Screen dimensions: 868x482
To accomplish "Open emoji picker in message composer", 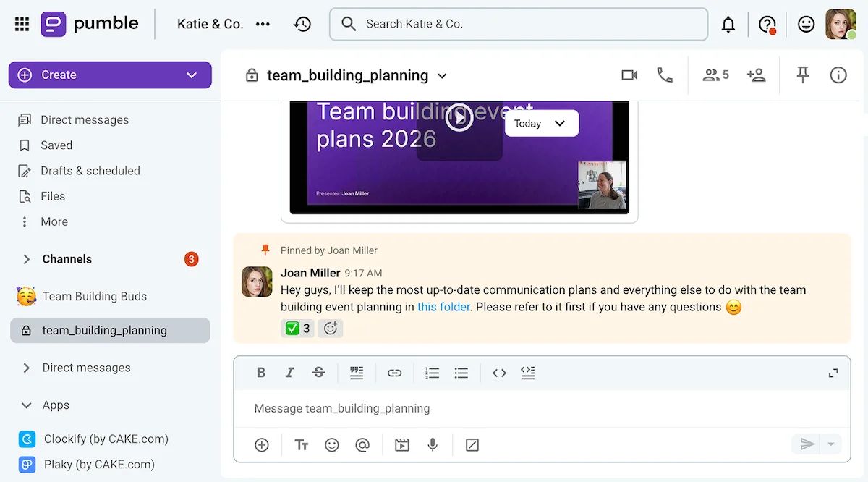I will pyautogui.click(x=332, y=445).
